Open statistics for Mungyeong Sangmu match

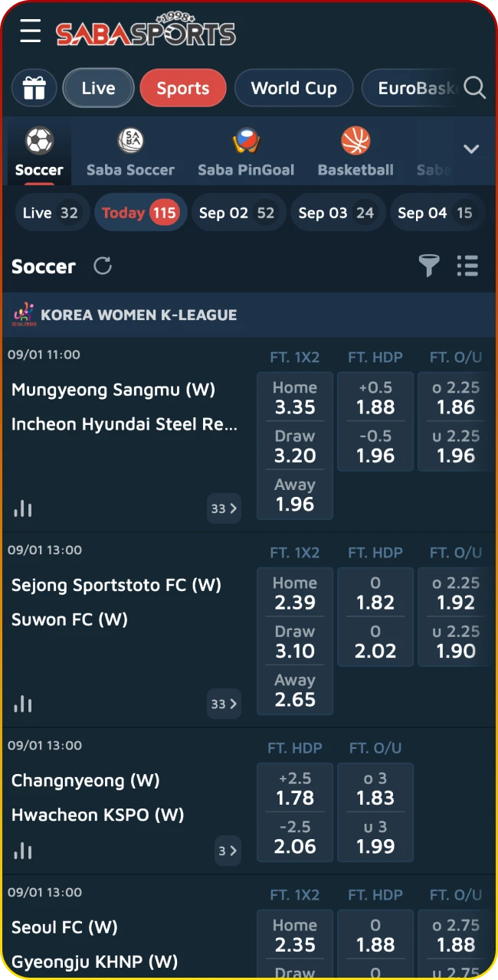pos(23,508)
